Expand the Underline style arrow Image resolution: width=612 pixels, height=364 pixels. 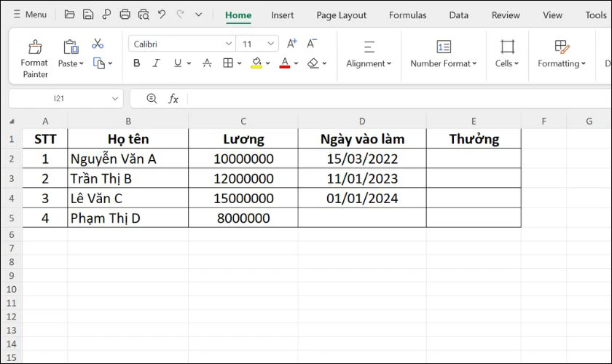pos(189,63)
